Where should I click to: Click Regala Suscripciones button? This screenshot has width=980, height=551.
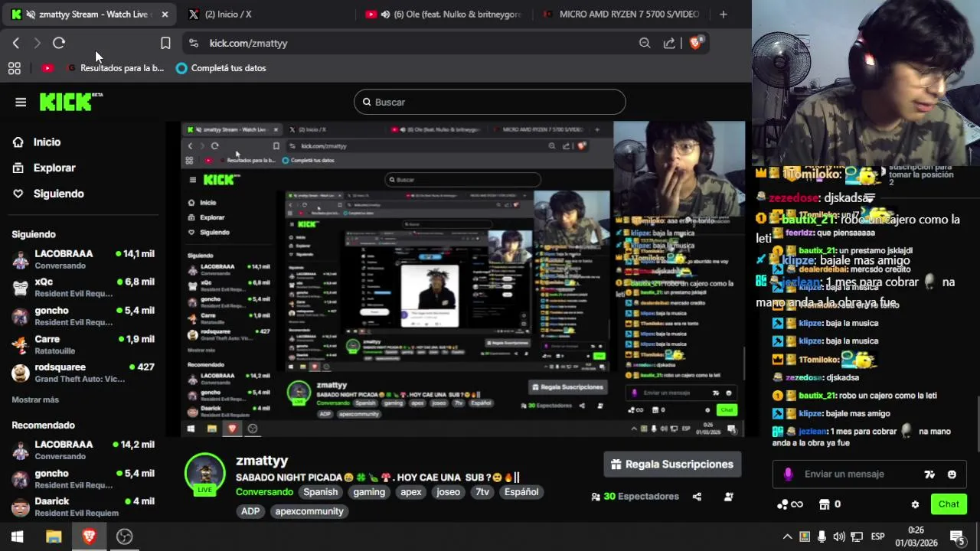click(672, 465)
